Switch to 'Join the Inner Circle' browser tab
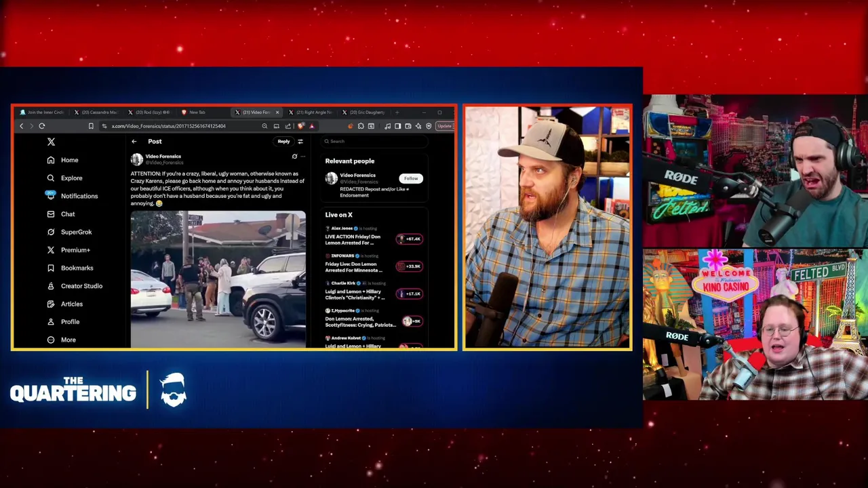Image resolution: width=868 pixels, height=488 pixels. [x=42, y=112]
